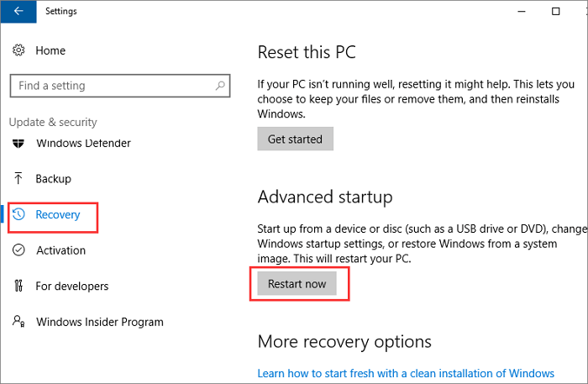Open Windows Insider Program label
Screen dimensions: 588x384
(100, 322)
